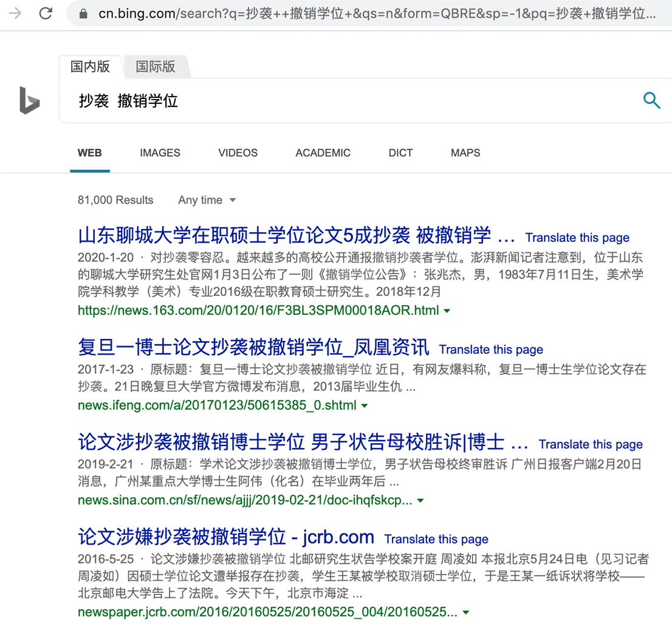Open the MAPS tab
672x623 pixels.
click(465, 153)
